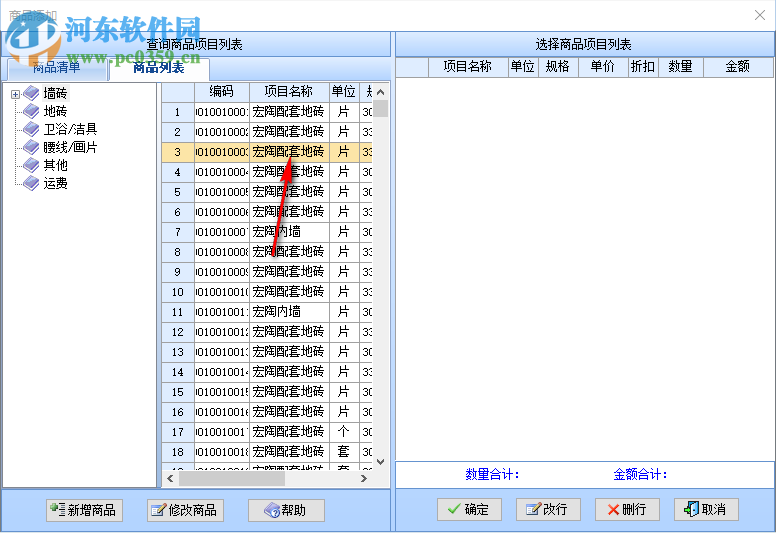This screenshot has height=533, width=776.
Task: Click the horizontal scroll-right arrow
Action: point(364,478)
